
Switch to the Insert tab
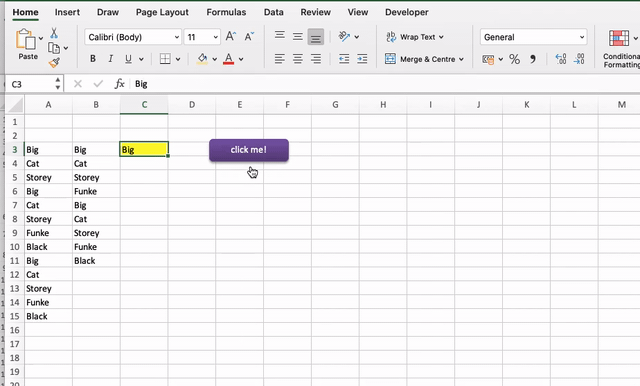pos(67,12)
